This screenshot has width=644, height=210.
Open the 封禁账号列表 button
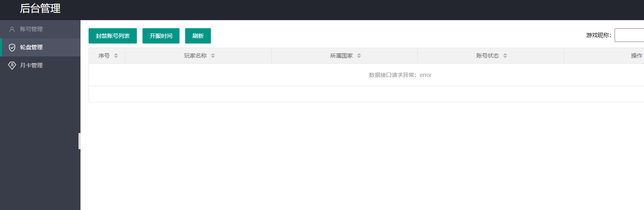click(x=113, y=36)
